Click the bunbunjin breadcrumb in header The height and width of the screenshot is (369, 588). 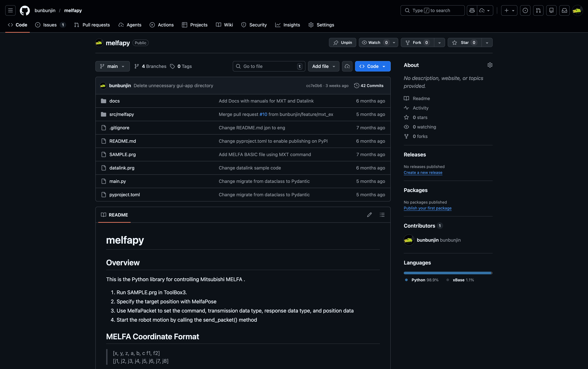click(45, 10)
